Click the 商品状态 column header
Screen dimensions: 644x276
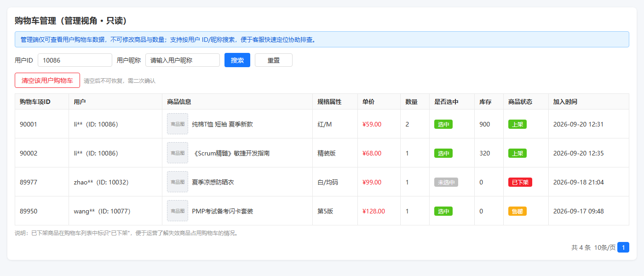[x=526, y=102]
